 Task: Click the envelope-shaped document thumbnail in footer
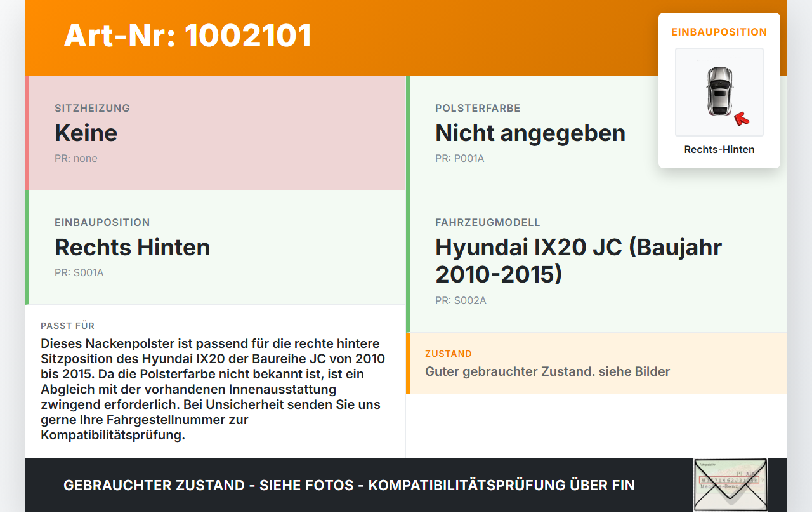coord(730,485)
